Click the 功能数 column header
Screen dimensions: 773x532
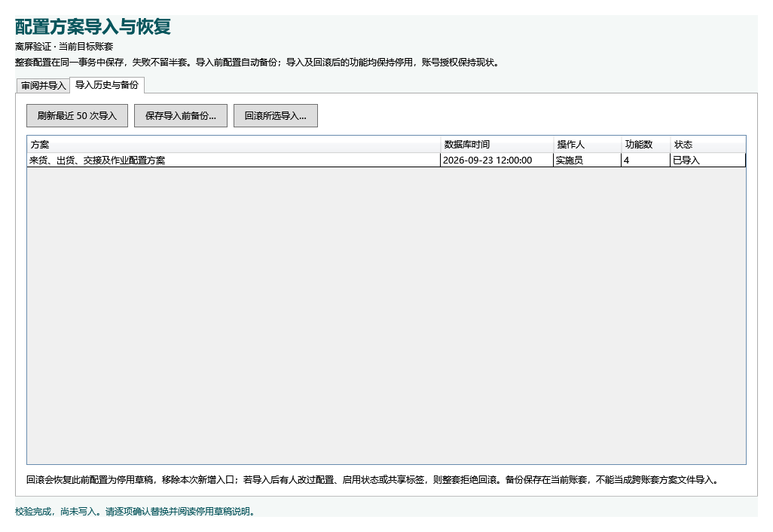point(646,145)
